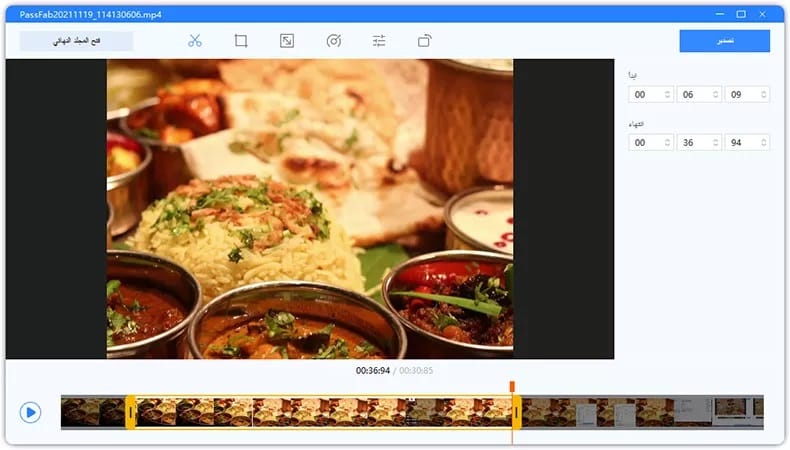Click the video preview image

[310, 209]
